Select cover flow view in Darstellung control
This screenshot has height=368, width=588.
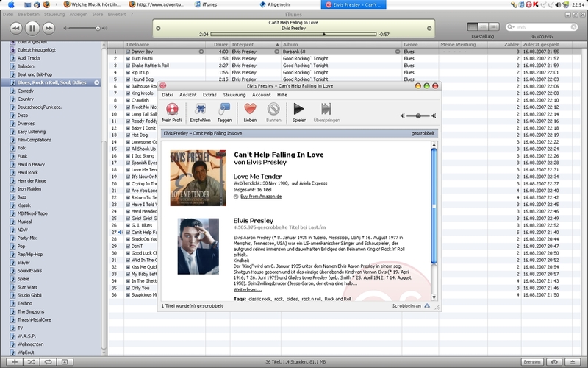click(494, 26)
